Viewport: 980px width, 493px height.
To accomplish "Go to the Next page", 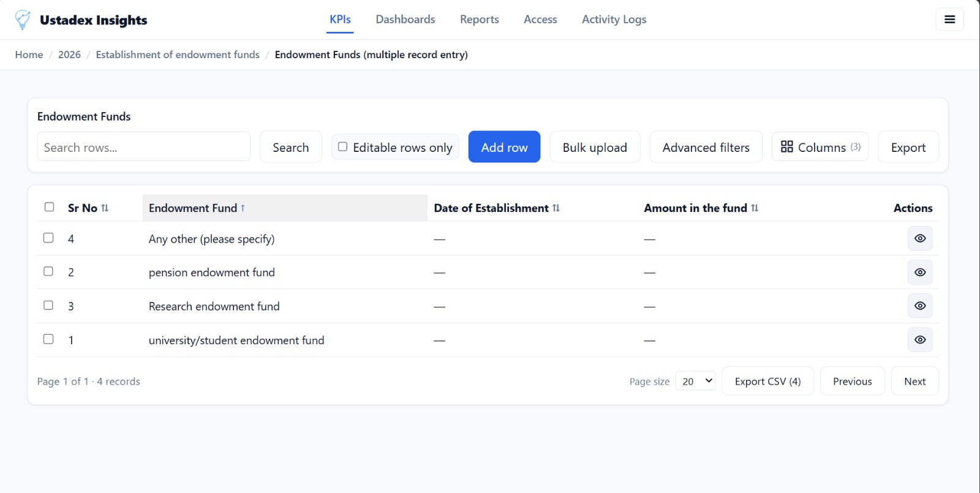I will (914, 381).
